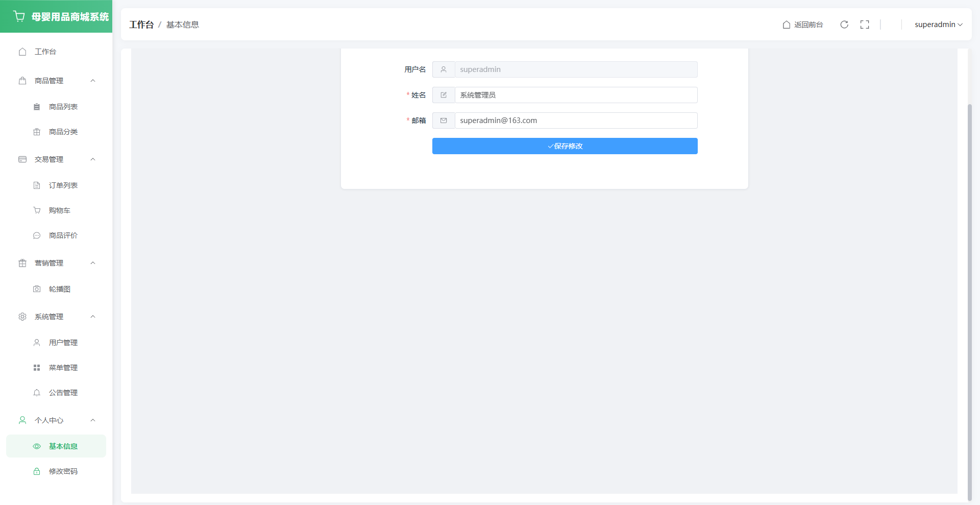
Task: Collapse the 商品管理 menu group
Action: 93,81
